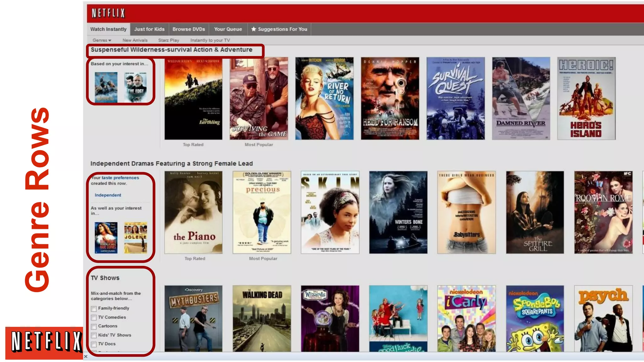Open The Piano poster
Viewport: 644px width, 362px height.
click(x=193, y=212)
